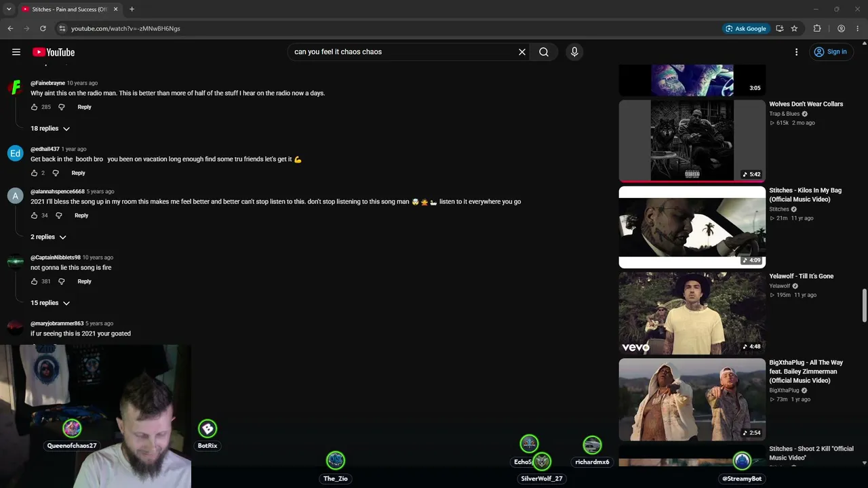
Task: Focus the address bar URL
Action: pos(125,28)
